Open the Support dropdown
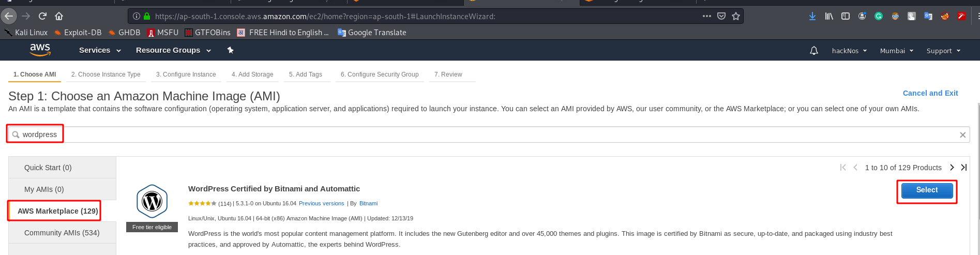 943,51
